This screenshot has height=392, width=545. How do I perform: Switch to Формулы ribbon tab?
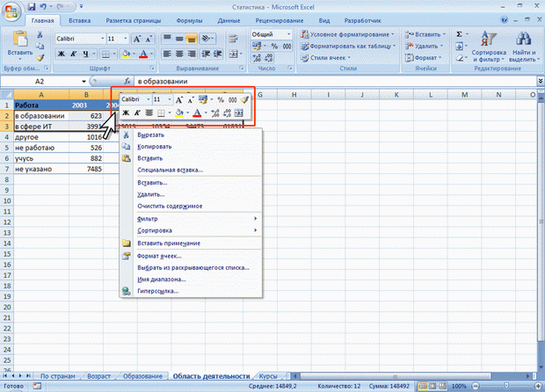(x=189, y=20)
